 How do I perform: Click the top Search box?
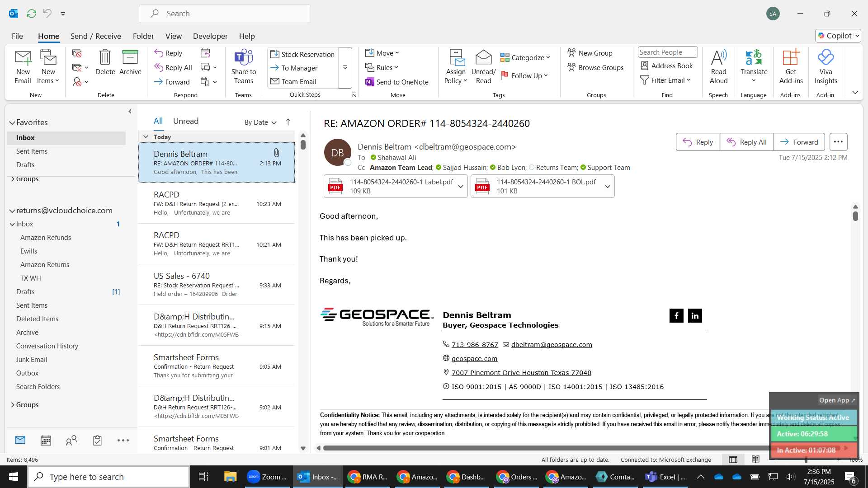point(225,14)
